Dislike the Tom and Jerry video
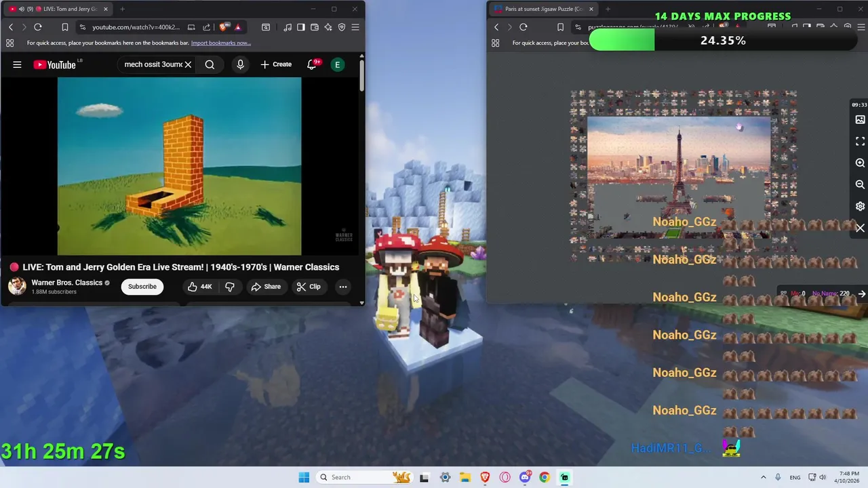The image size is (868, 488). click(230, 287)
